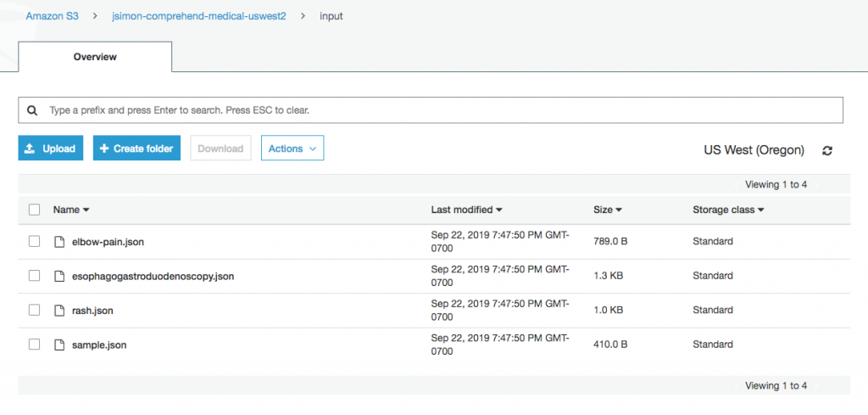
Task: Sort by the Name column
Action: 71,210
